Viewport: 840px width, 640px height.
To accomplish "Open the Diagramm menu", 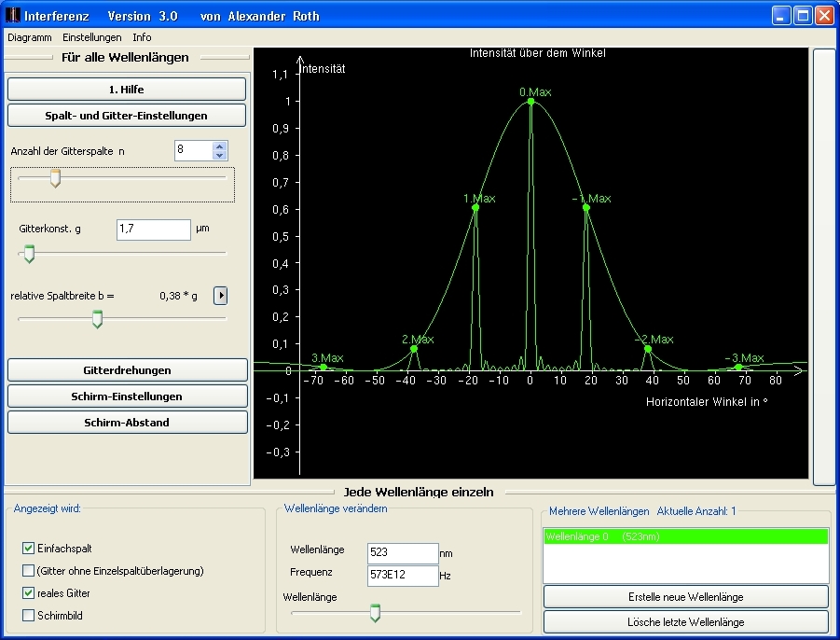I will tap(30, 37).
